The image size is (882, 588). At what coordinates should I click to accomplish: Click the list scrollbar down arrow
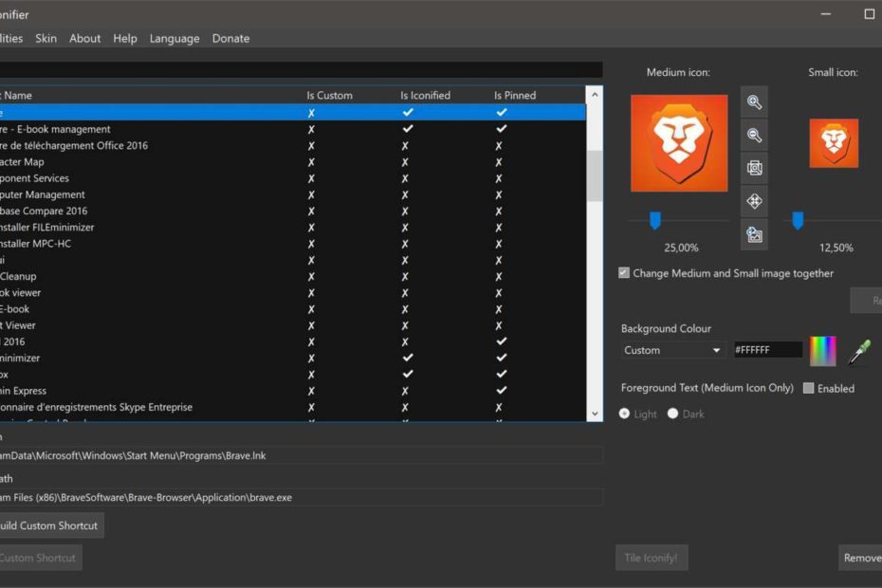[x=595, y=413]
